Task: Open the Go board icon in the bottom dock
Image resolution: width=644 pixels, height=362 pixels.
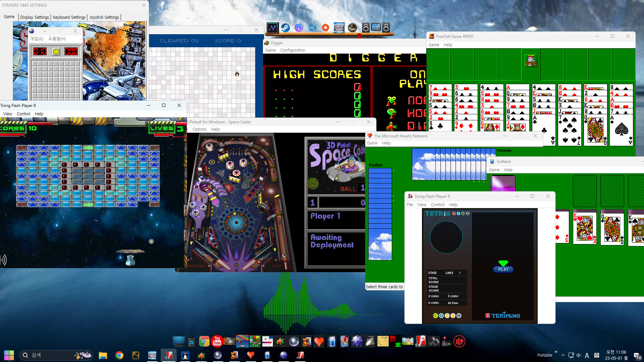Action: click(383, 341)
